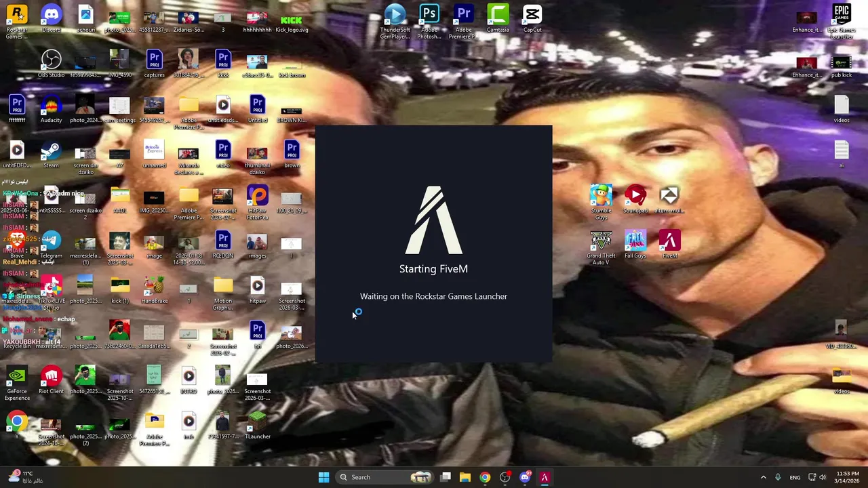The height and width of the screenshot is (488, 868).
Task: Open the Motion Graphics folder
Action: click(223, 293)
